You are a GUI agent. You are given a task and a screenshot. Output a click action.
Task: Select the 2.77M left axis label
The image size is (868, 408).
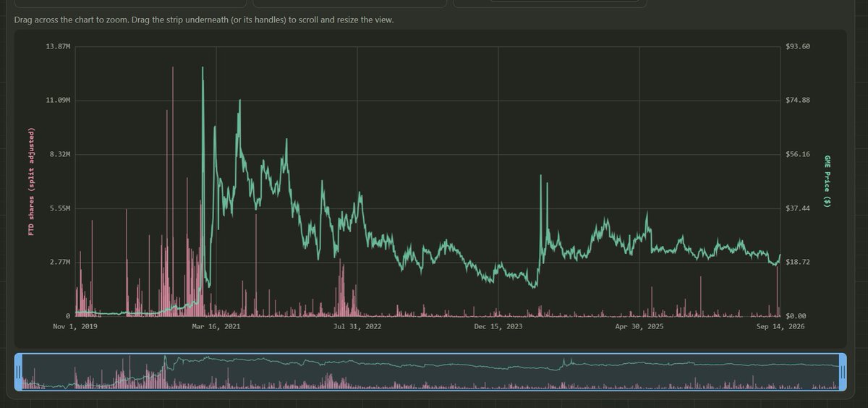click(60, 262)
